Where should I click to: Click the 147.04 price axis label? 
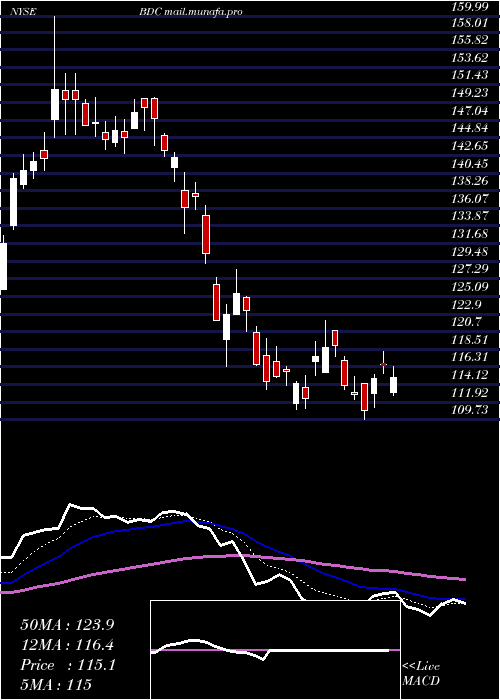(468, 110)
